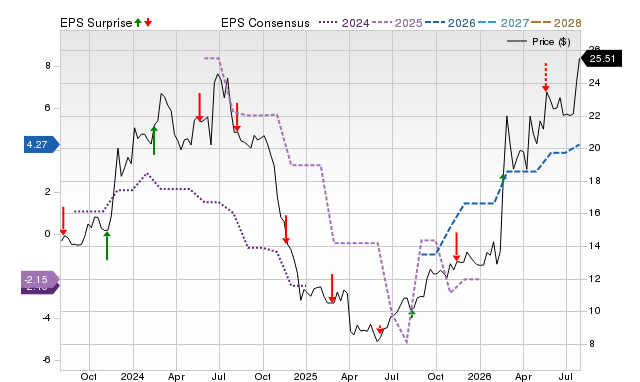Click the 25.51 current price tag
640x382 pixels.
coord(601,58)
